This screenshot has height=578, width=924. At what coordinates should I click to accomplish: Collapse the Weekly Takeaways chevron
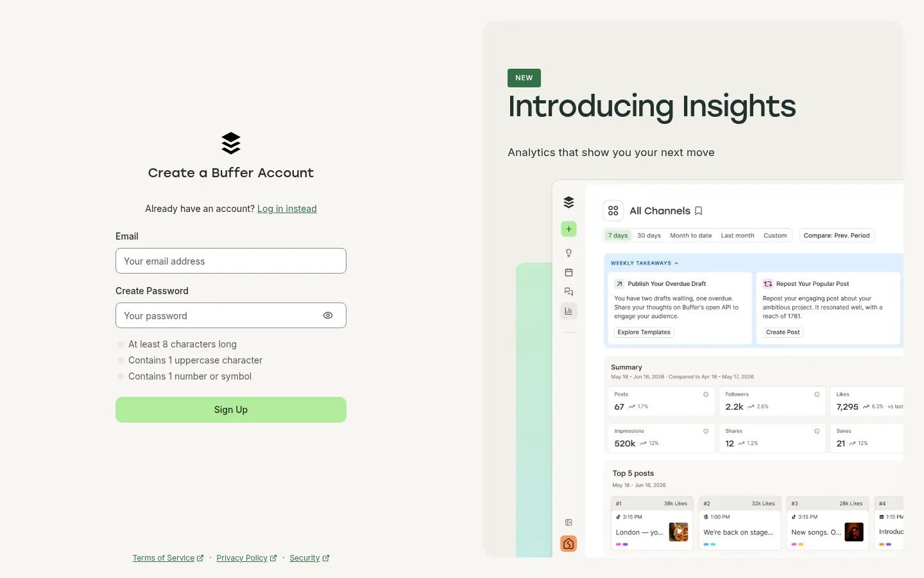pos(676,263)
